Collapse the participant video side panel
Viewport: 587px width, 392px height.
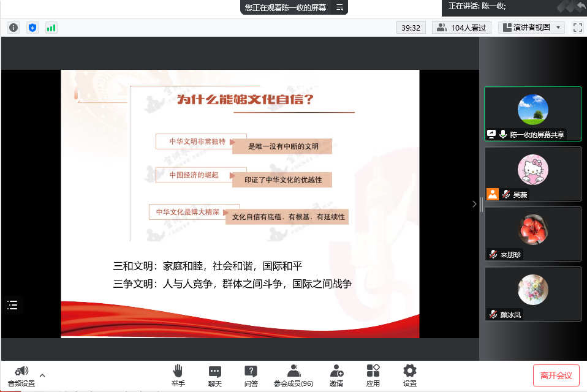474,204
